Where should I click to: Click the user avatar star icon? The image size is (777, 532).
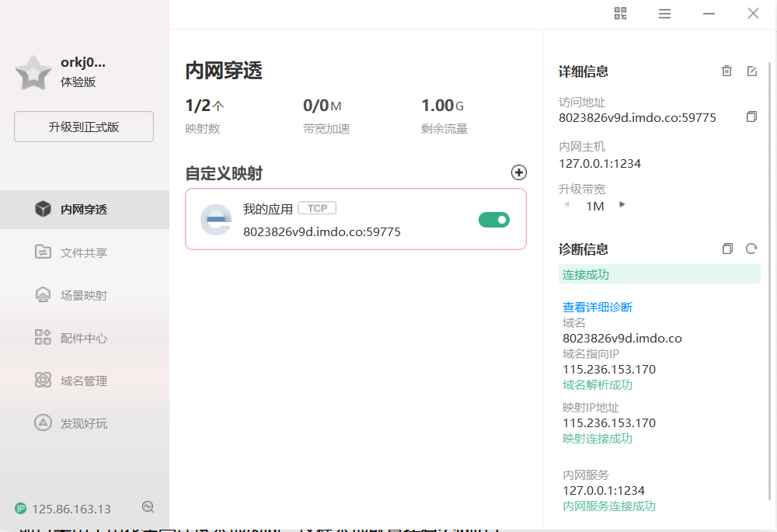pos(33,72)
